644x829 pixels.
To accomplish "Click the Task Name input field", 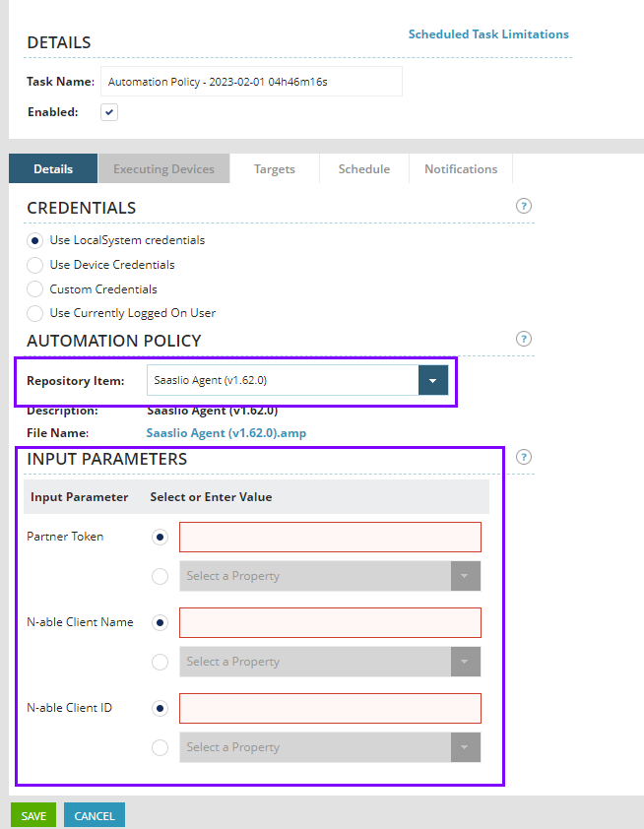I will click(x=251, y=82).
